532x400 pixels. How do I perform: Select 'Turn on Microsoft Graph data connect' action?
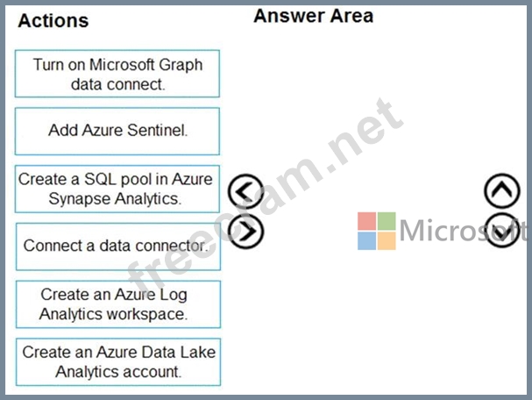[117, 74]
